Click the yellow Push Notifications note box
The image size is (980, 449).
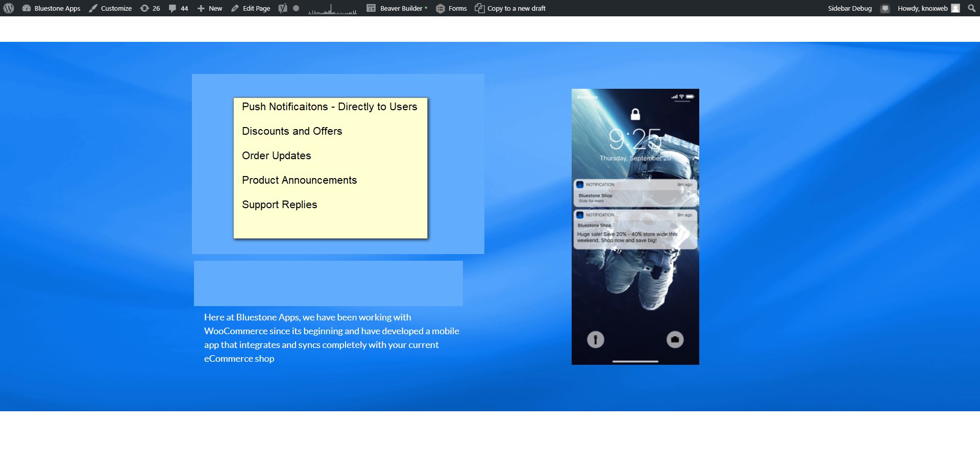click(x=330, y=168)
